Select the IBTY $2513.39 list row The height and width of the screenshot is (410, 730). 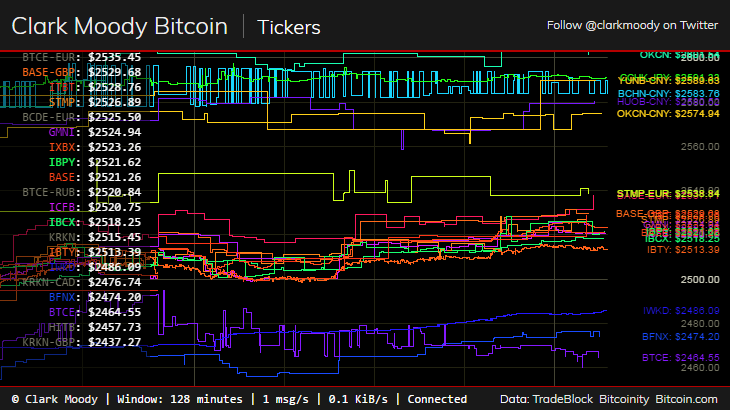coord(95,252)
